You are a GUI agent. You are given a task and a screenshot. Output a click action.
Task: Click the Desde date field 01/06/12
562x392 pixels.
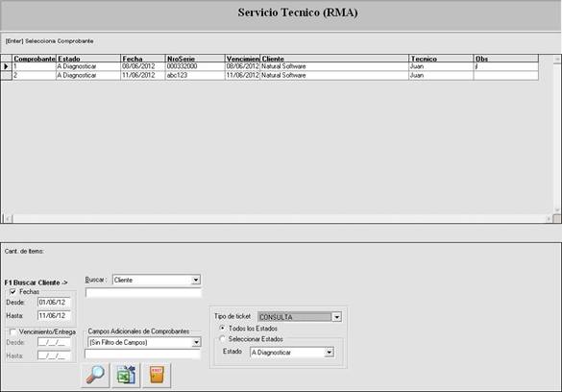coord(54,303)
